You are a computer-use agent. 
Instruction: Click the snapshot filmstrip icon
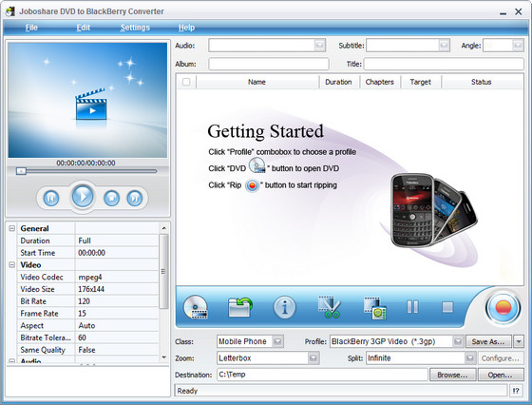tap(375, 308)
